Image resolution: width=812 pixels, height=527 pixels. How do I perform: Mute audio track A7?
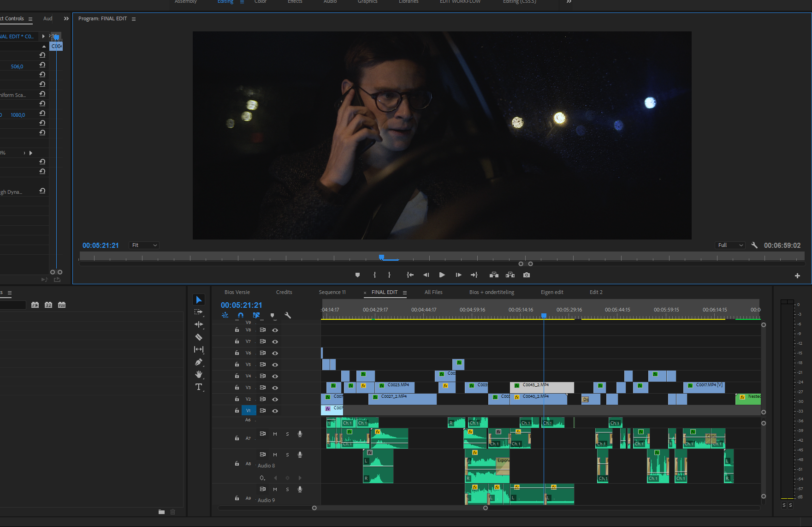coord(275,434)
